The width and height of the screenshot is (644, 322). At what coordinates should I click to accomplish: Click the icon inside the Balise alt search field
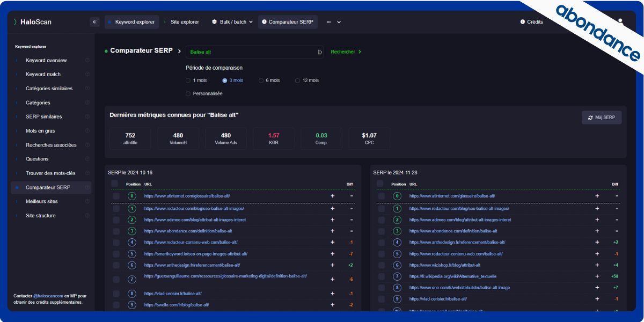[320, 52]
